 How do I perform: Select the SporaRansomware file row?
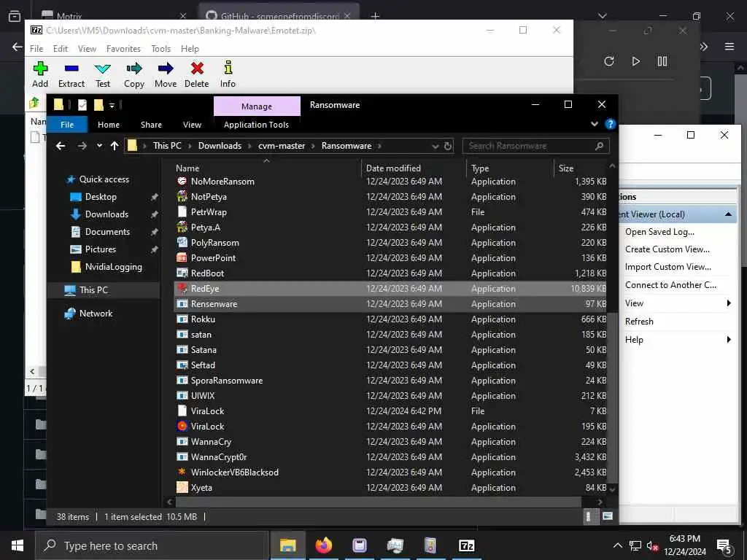tap(391, 381)
